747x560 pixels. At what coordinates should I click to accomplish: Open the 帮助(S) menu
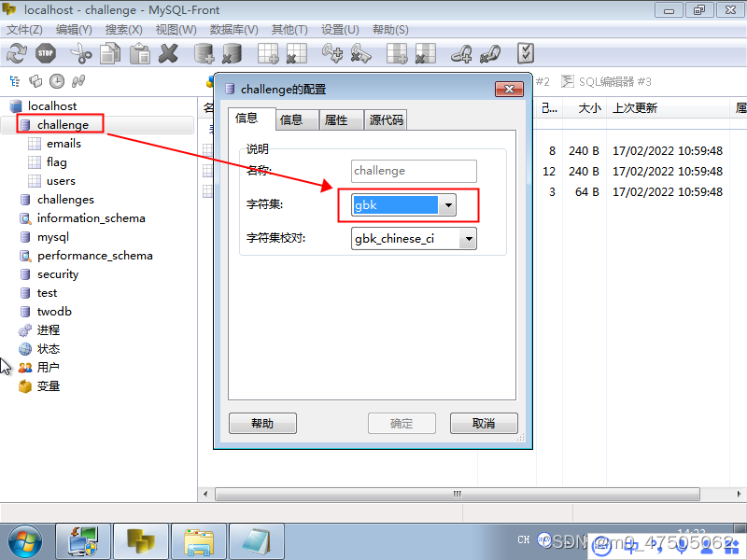coord(390,30)
